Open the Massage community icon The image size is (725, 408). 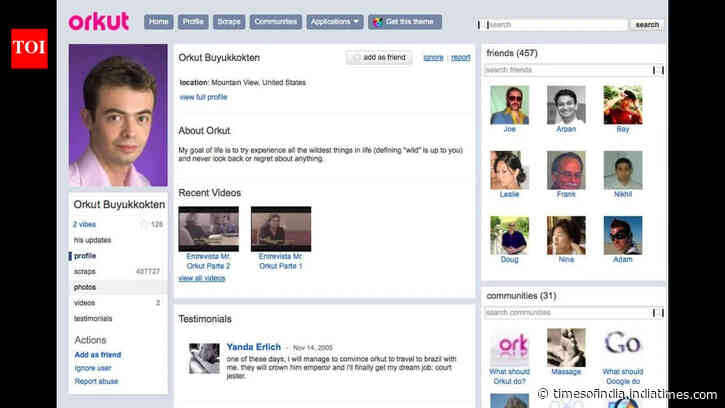coord(566,347)
